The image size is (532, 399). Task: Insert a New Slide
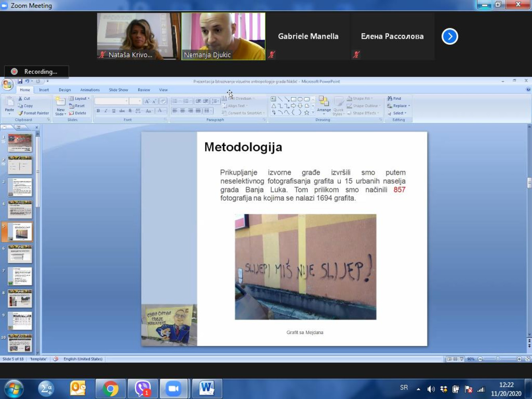coord(60,106)
